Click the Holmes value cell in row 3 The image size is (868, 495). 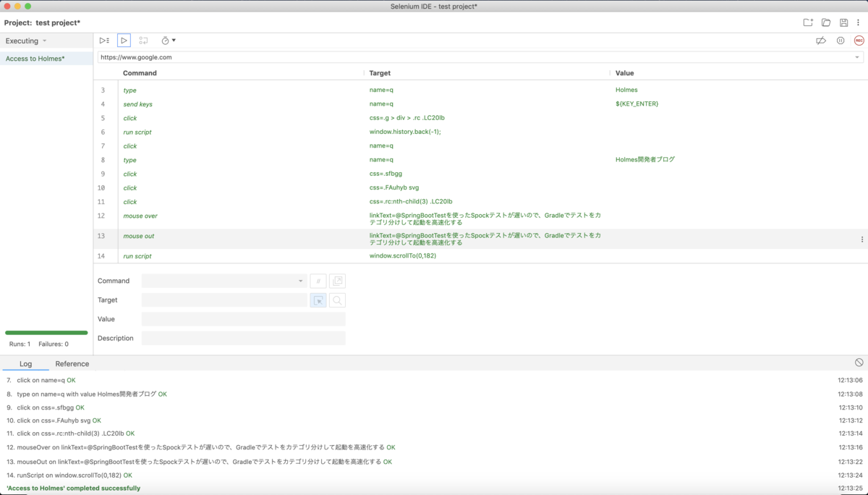click(626, 90)
